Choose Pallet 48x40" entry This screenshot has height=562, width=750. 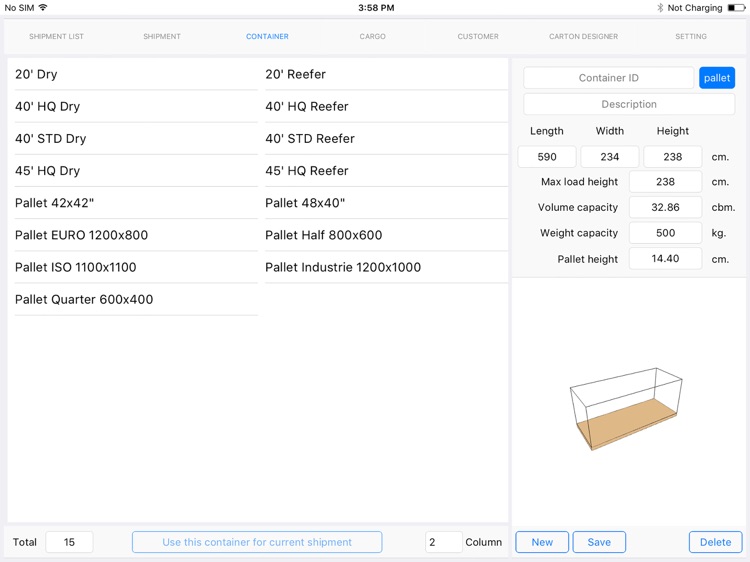386,203
